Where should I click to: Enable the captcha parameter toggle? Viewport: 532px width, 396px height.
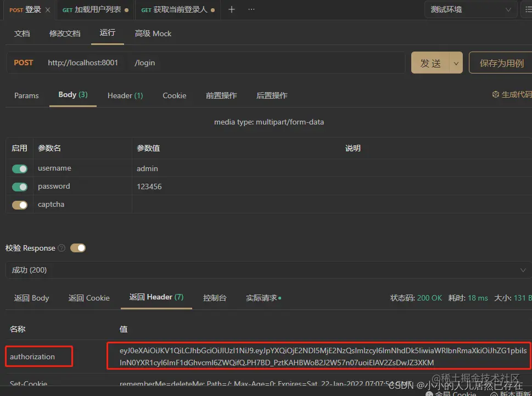[19, 205]
